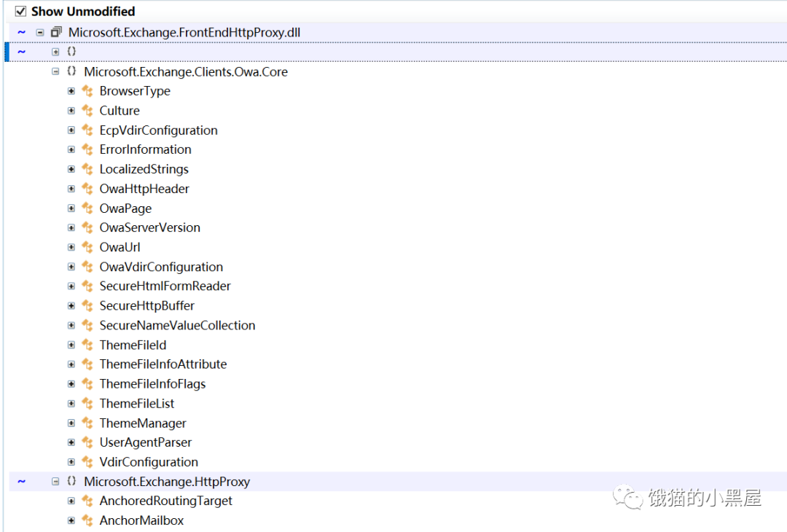Click the ErrorInformation class name

(x=146, y=149)
